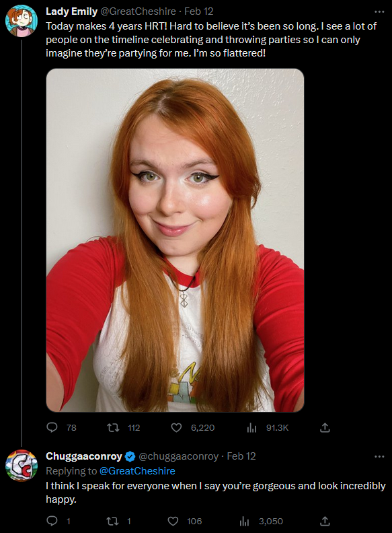Screen dimensions: 392x533
Task: View analytics of reply with 3,050 views
Action: pyautogui.click(x=244, y=521)
